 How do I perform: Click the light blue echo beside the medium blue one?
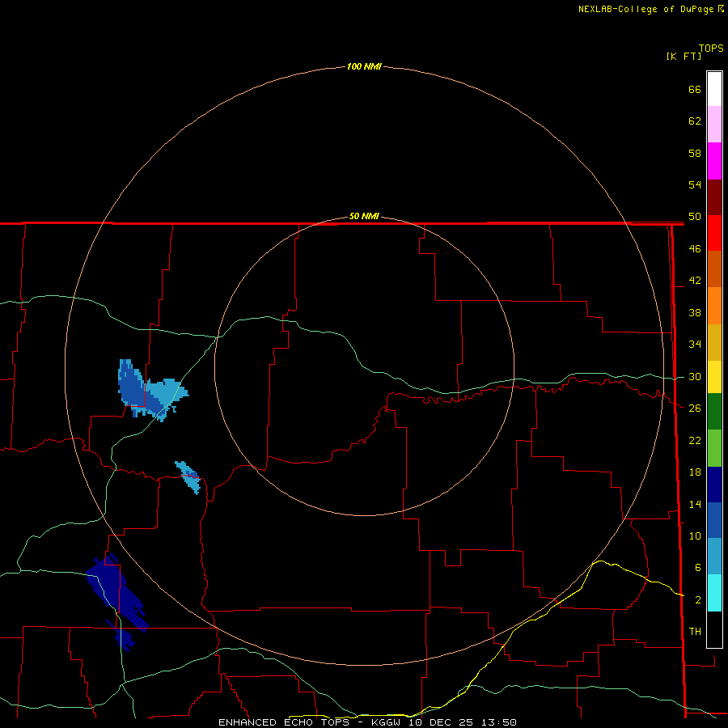165,394
